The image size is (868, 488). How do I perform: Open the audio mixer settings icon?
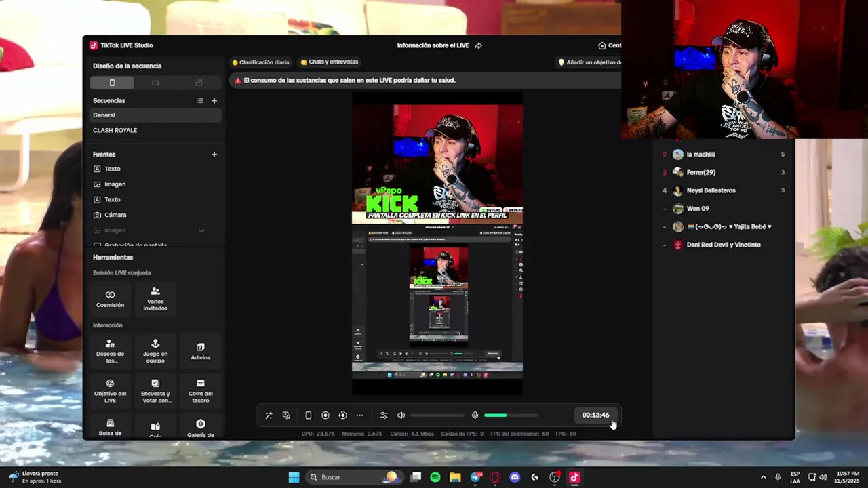click(x=383, y=415)
